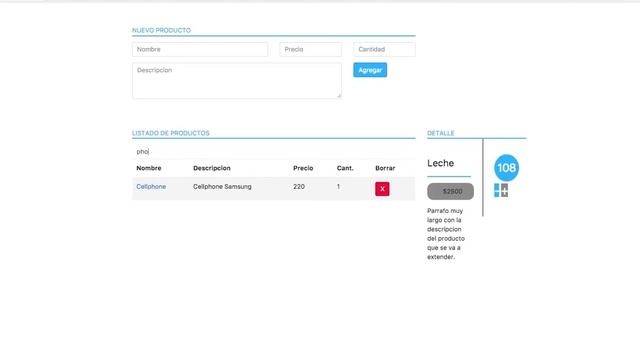Click the gray plus quantity button
This screenshot has width=640, height=360.
[x=504, y=190]
